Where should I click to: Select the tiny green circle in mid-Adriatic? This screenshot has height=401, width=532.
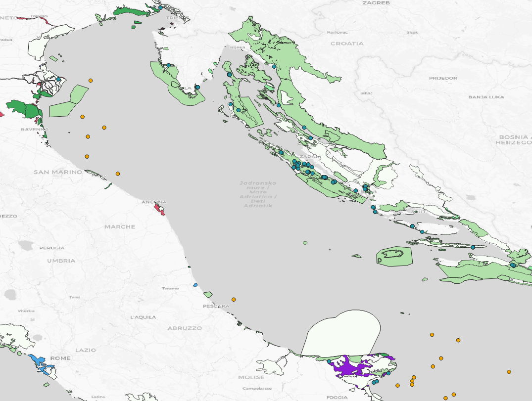(305, 243)
